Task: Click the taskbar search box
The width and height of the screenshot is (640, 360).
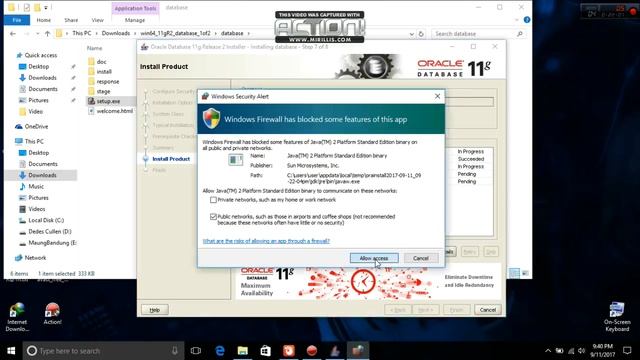Action: tap(103, 351)
